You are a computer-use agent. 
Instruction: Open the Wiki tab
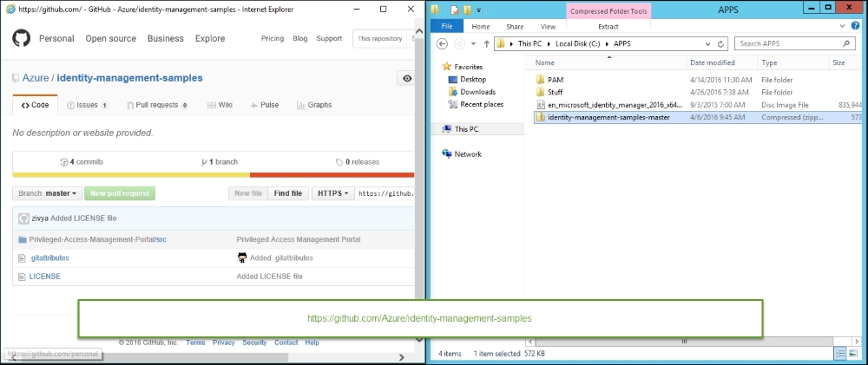220,105
